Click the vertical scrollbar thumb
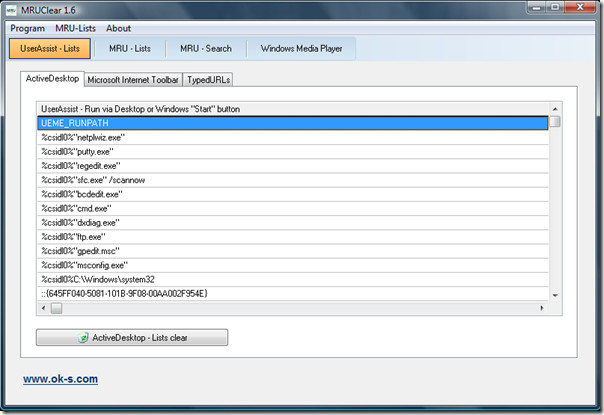The height and width of the screenshot is (415, 604). tap(555, 121)
